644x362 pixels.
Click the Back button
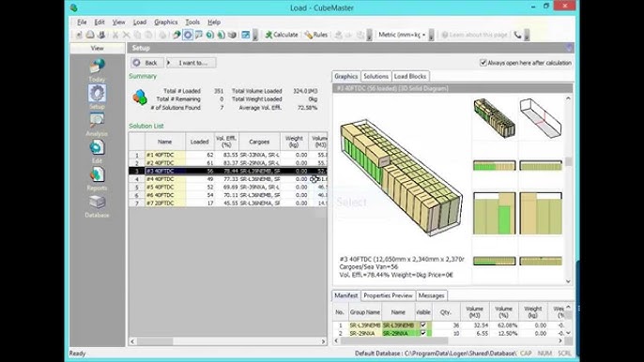pos(146,63)
